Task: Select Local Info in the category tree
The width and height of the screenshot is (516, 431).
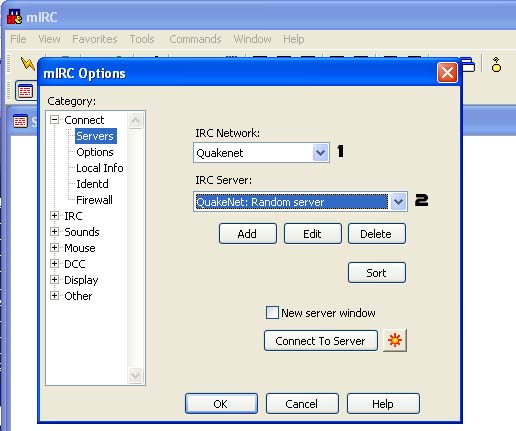Action: coord(100,168)
